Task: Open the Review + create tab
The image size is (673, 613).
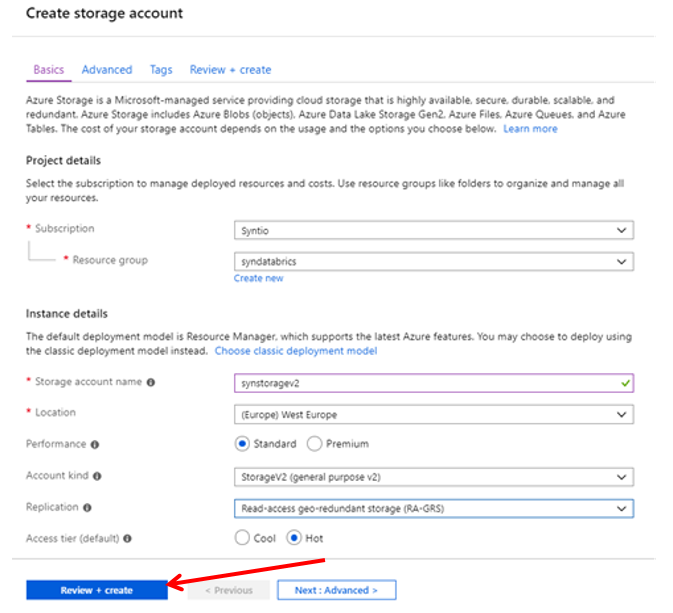Action: (230, 70)
